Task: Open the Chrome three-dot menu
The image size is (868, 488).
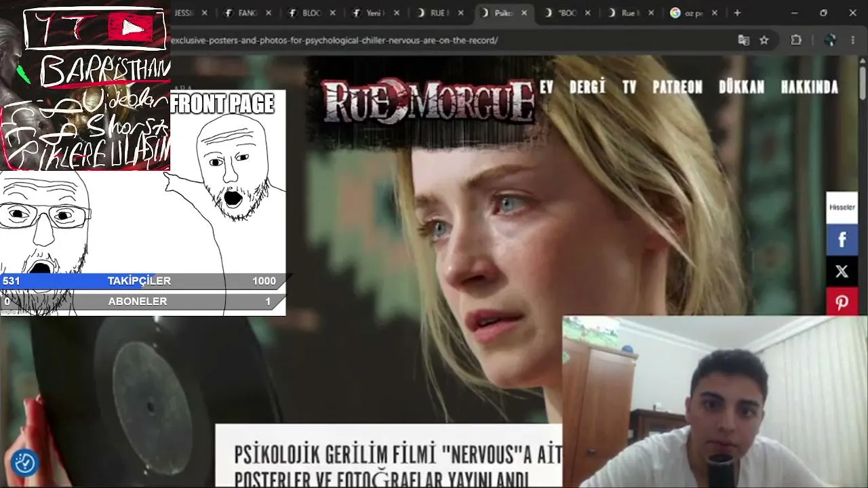Action: point(852,40)
